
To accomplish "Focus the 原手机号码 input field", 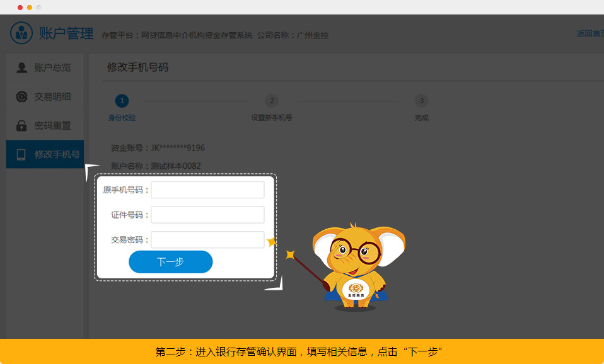I will [x=207, y=190].
